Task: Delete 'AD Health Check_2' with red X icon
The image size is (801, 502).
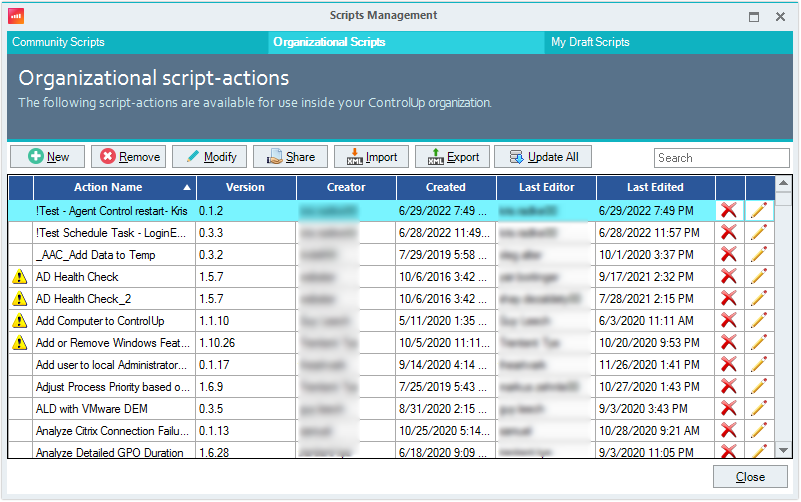Action: (729, 298)
